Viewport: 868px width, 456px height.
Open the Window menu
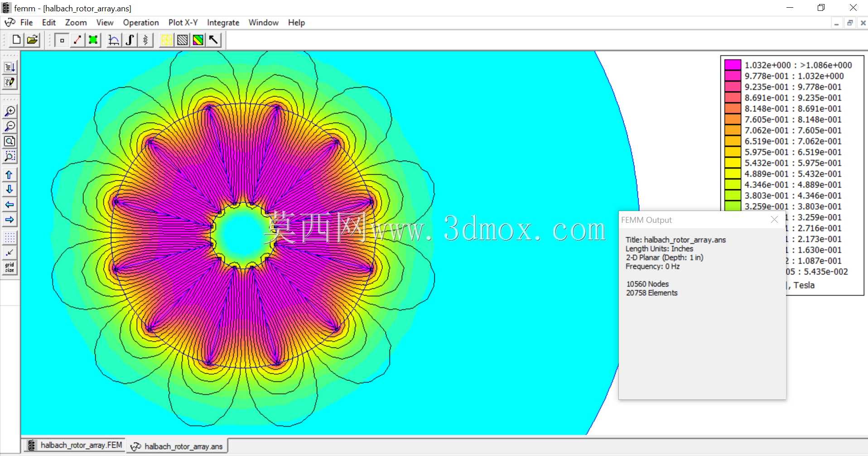[264, 23]
